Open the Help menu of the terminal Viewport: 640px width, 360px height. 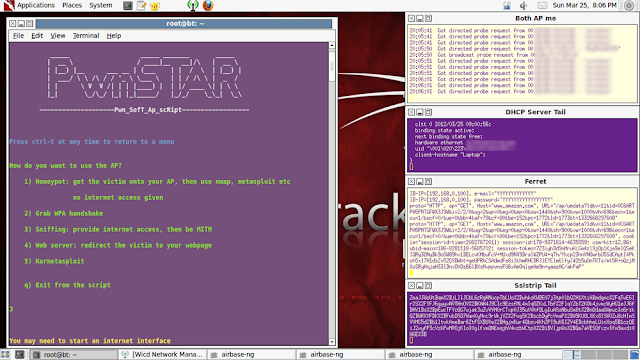tap(114, 36)
